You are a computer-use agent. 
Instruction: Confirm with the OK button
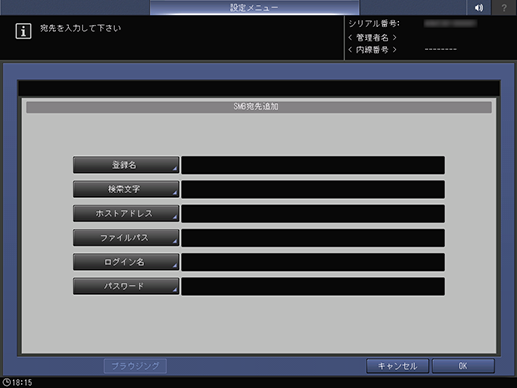pyautogui.click(x=463, y=366)
